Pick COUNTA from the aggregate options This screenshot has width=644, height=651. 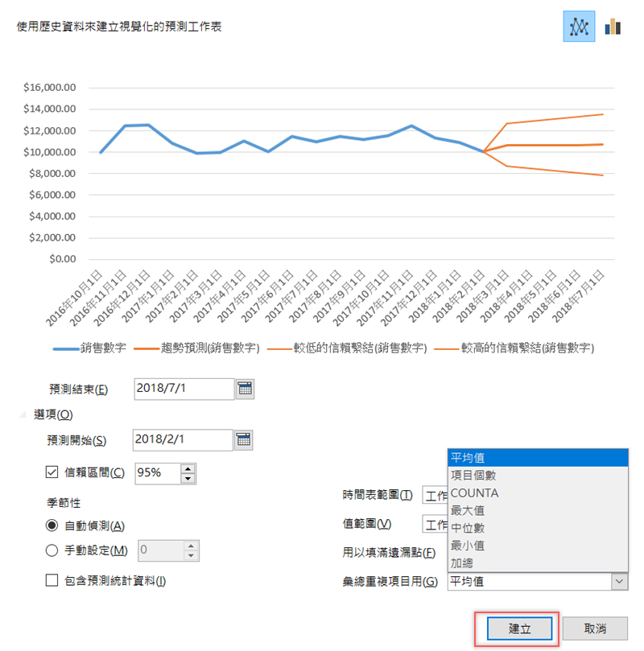(x=474, y=492)
